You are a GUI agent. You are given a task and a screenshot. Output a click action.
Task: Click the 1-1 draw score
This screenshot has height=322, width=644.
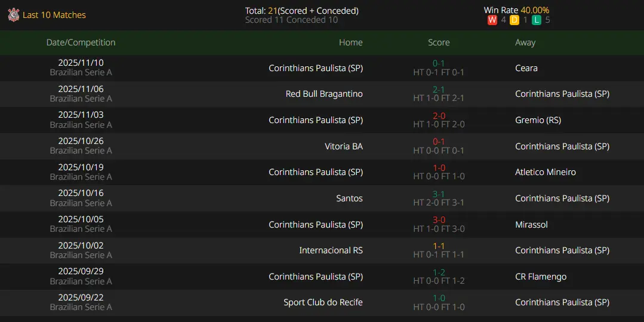(439, 246)
